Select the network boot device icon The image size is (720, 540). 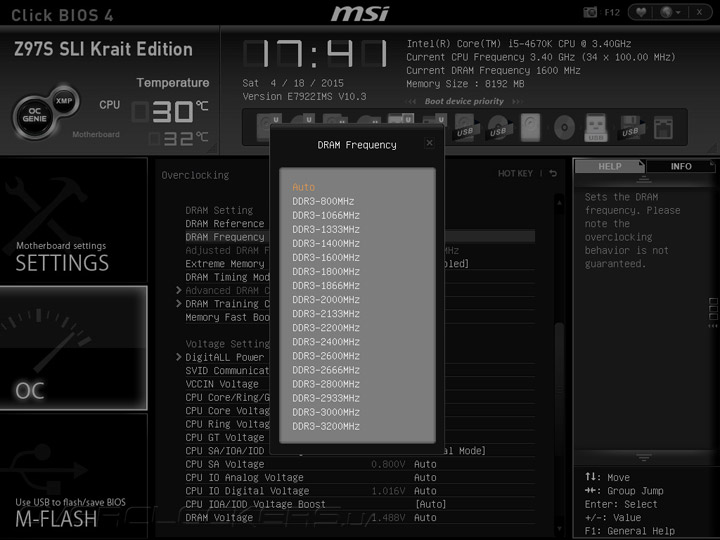[663, 128]
